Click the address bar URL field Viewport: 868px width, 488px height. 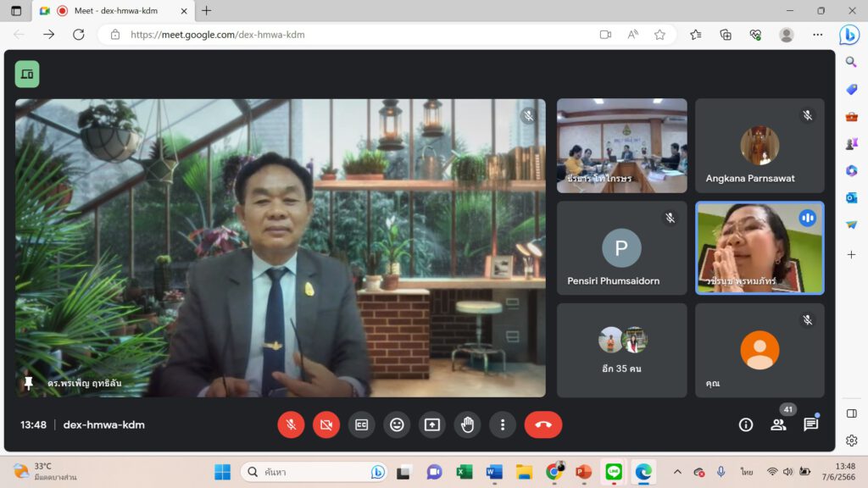point(356,35)
